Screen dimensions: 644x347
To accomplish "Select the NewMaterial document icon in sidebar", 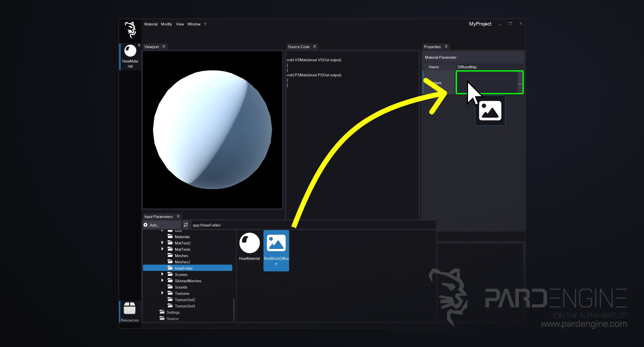I will tap(130, 51).
